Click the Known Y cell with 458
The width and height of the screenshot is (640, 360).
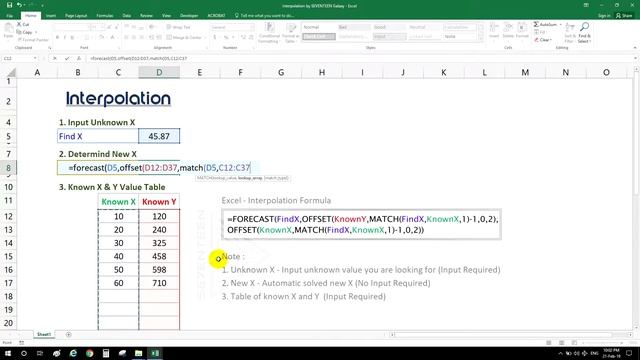point(159,256)
